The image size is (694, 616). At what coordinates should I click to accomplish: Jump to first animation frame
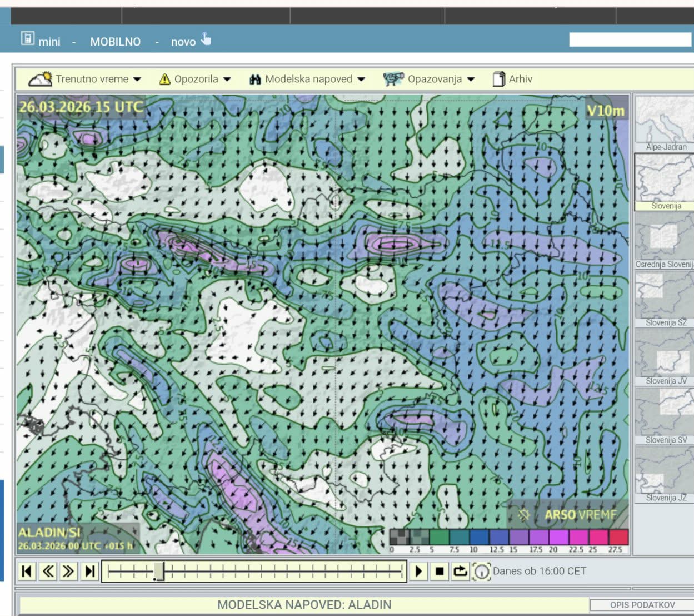[27, 571]
